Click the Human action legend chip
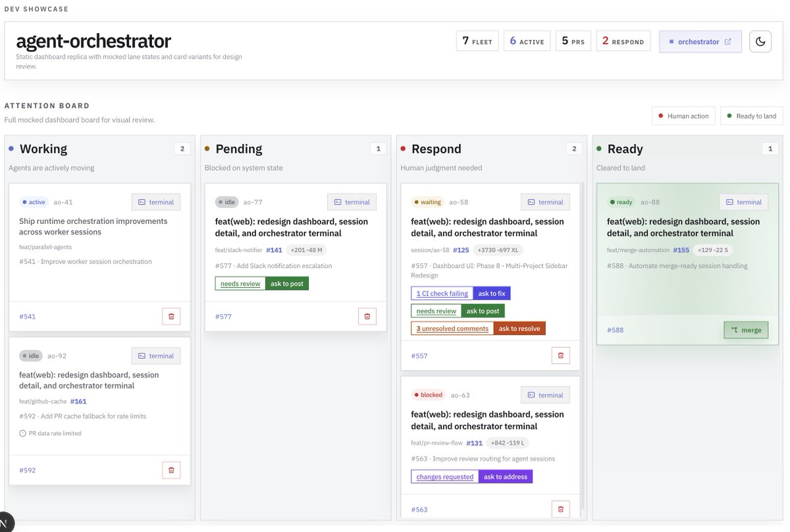 tap(684, 116)
